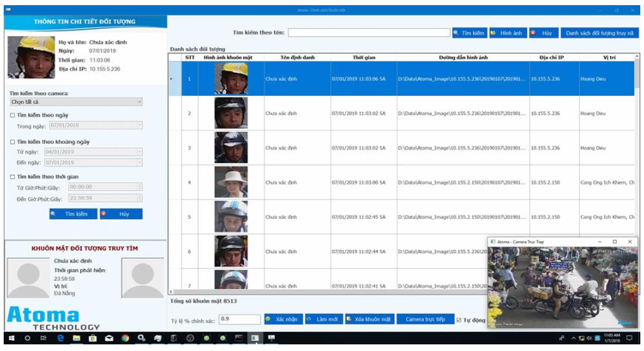Viewport: 644px width, 351px height.
Task: Open Task View in the taskbar
Action: [x=43, y=338]
